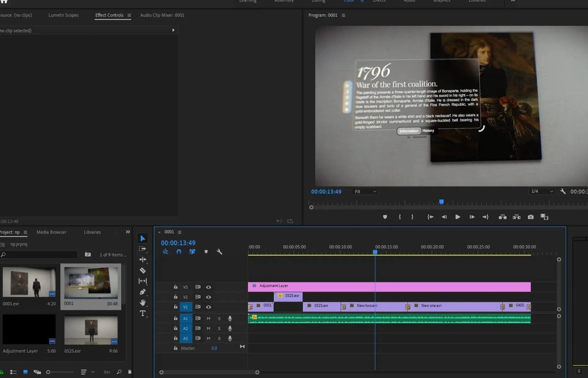Click the Step Forward one frame button
Screen dimensions: 588x378
coord(471,217)
